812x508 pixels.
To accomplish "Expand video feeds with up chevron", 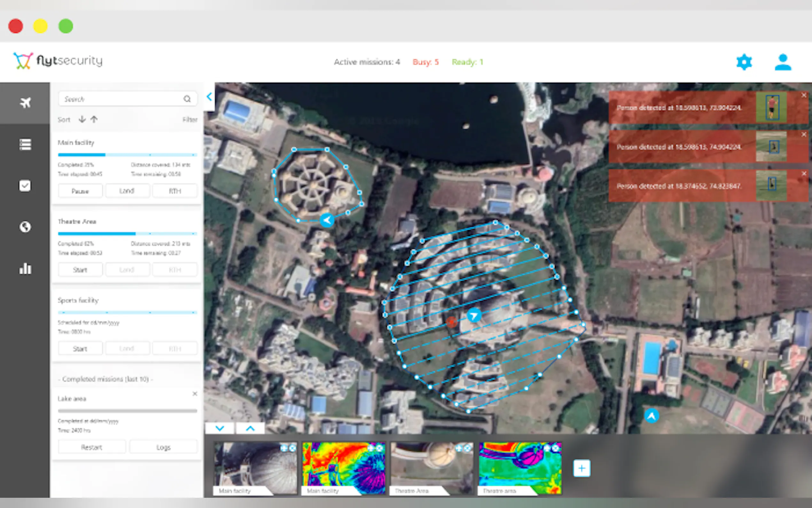I will click(x=250, y=428).
